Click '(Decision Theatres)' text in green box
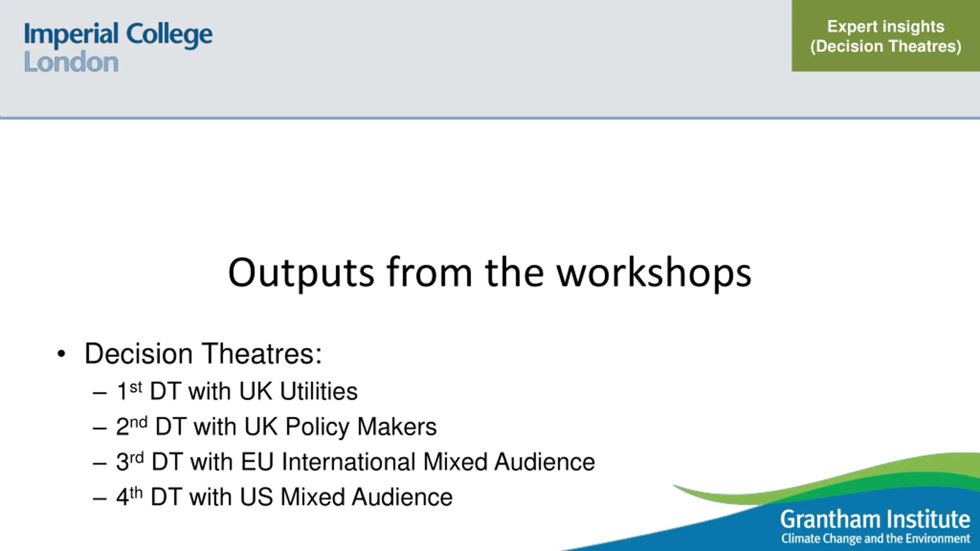This screenshot has height=551, width=980. click(886, 46)
